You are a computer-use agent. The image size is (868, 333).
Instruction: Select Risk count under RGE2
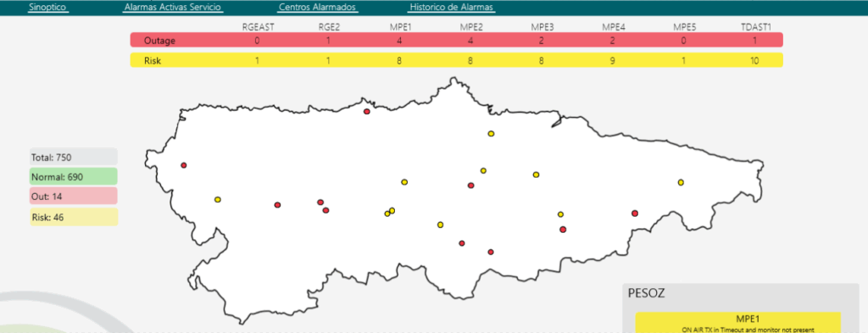coord(328,61)
